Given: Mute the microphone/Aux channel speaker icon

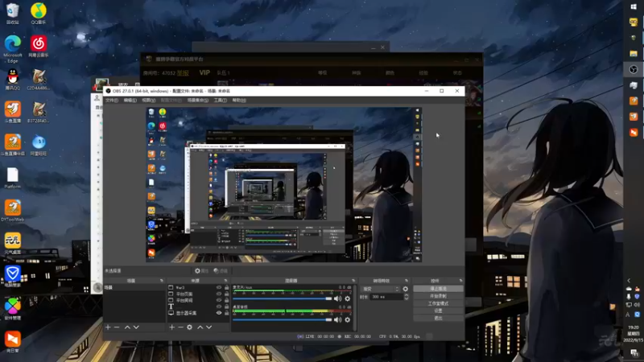Looking at the screenshot, I should (x=337, y=298).
